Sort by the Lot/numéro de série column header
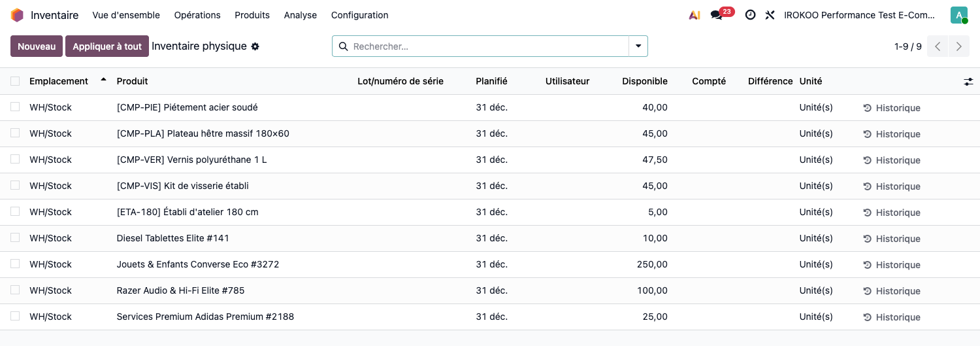Viewport: 980px width, 346px height. (400, 81)
